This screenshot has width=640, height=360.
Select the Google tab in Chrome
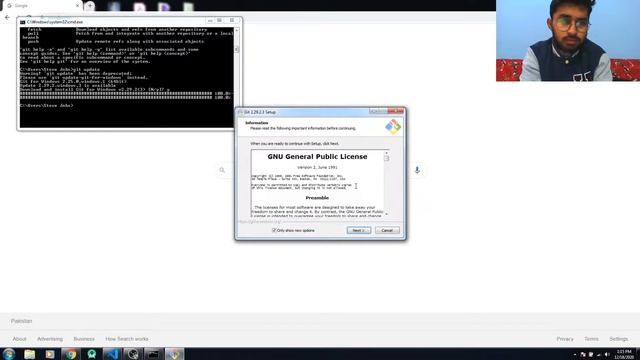click(41, 6)
